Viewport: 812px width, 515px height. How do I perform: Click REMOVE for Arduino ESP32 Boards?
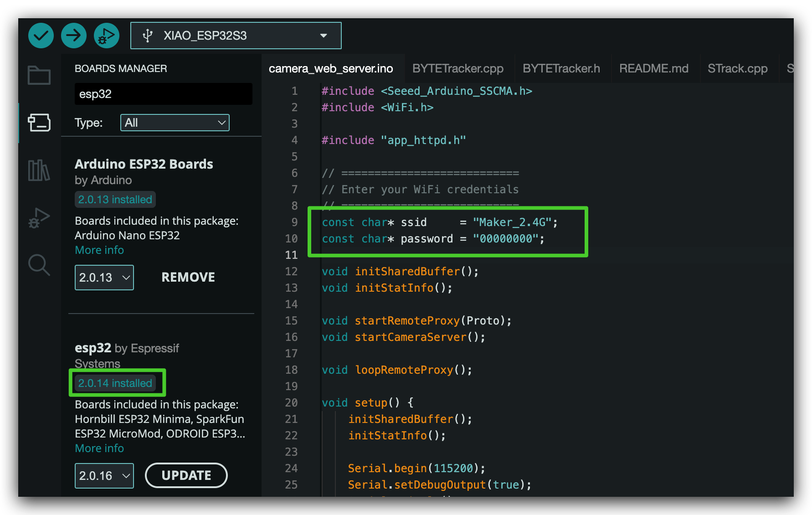188,277
